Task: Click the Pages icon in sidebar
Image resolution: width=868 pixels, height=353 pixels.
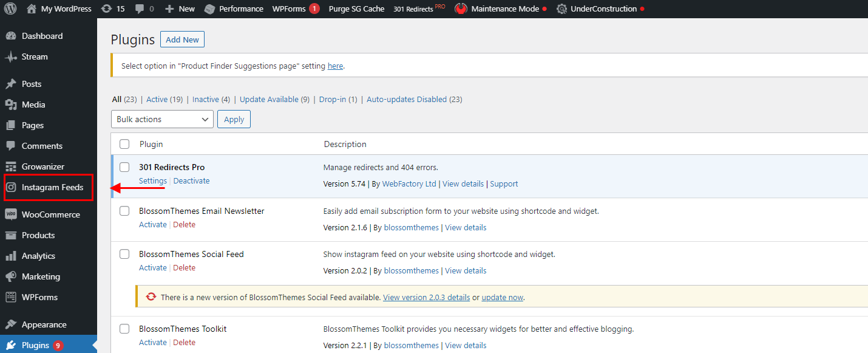Action: (x=11, y=125)
